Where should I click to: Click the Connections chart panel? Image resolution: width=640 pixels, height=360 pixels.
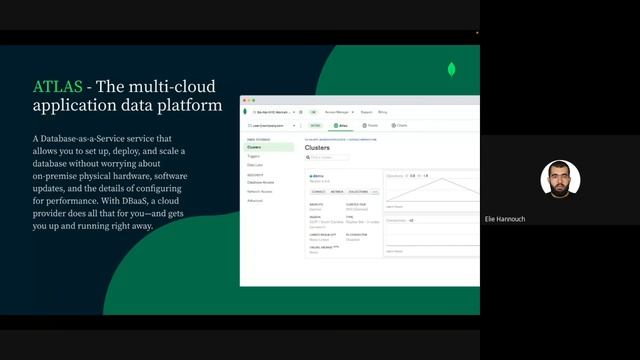[x=432, y=236]
